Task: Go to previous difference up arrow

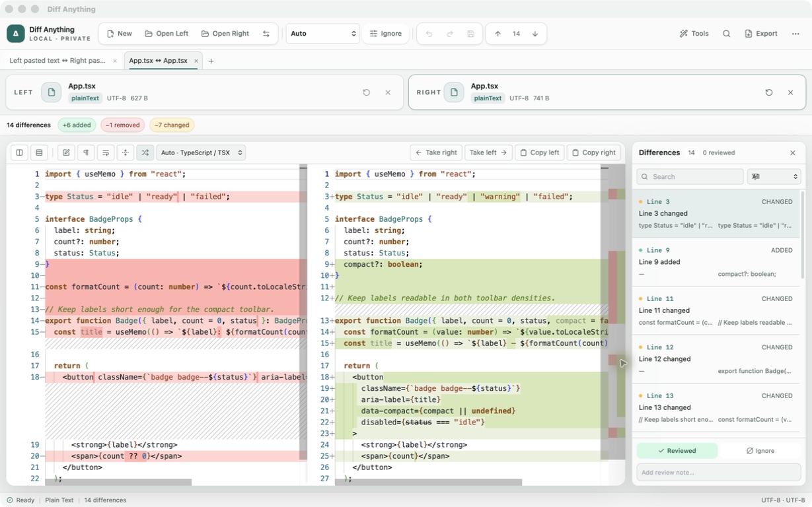Action: coord(498,34)
